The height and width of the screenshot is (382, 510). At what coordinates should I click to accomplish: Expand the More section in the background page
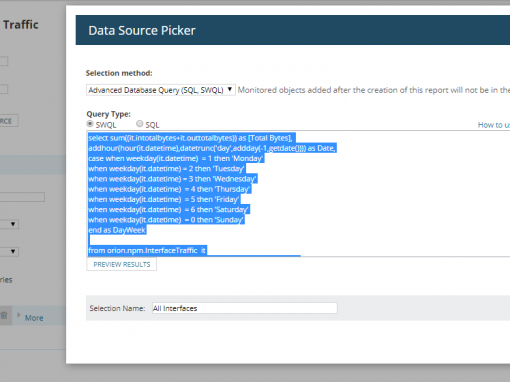tap(34, 318)
